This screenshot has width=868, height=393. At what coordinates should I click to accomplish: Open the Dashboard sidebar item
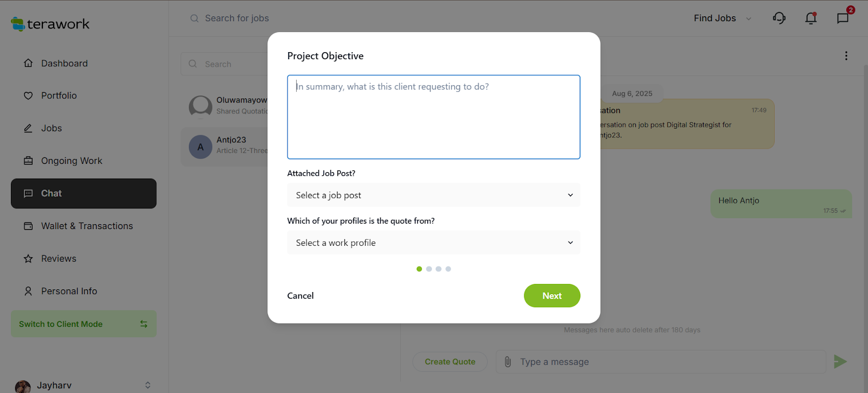point(64,64)
